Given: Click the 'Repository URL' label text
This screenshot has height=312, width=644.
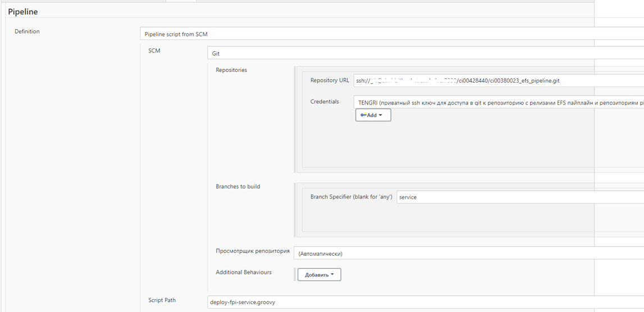Looking at the screenshot, I should tap(330, 80).
